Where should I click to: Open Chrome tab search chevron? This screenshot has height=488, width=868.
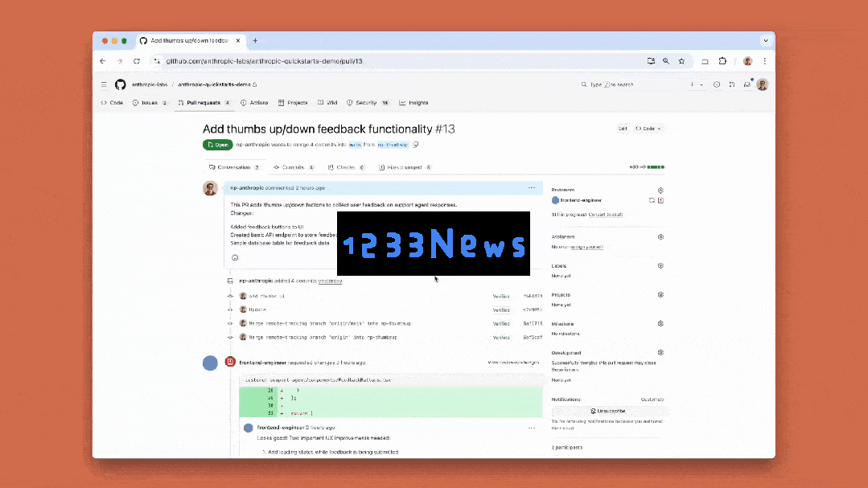click(766, 40)
